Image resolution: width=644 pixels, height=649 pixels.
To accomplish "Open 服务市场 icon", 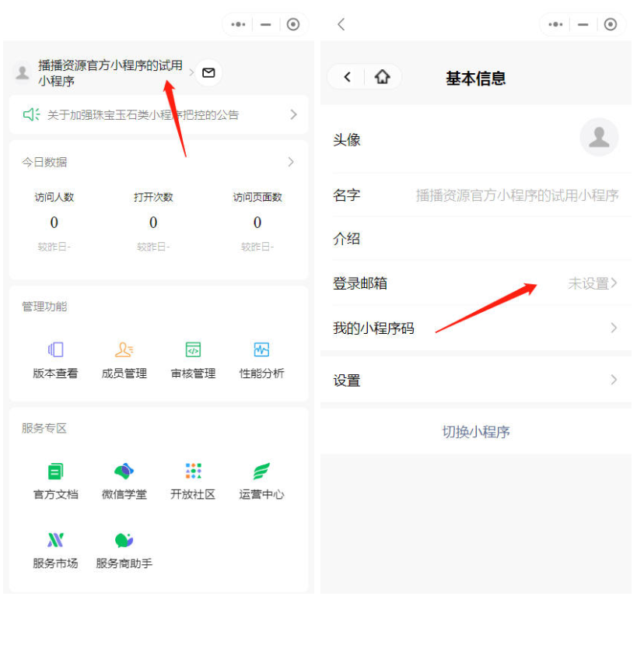I will [x=55, y=540].
